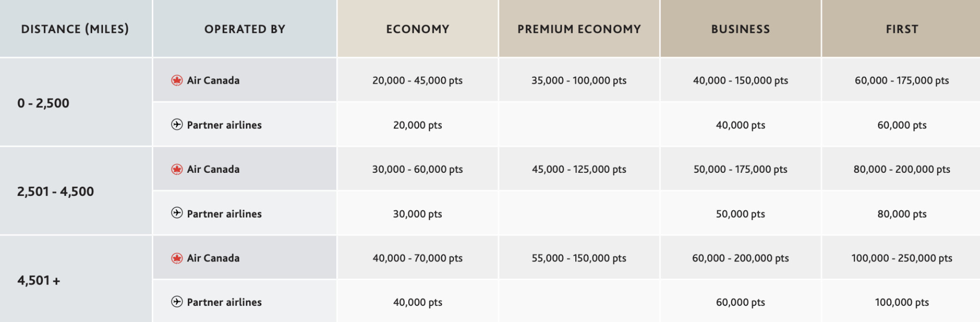Click the 20,000 - 45,000 pts economy cell
Image resolution: width=980 pixels, height=322 pixels.
[x=418, y=80]
